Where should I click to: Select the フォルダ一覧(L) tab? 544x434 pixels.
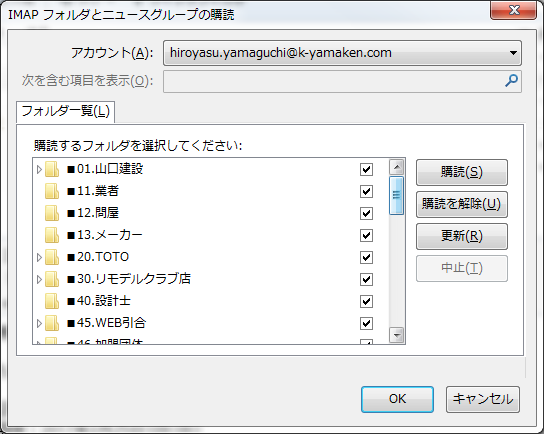(66, 112)
